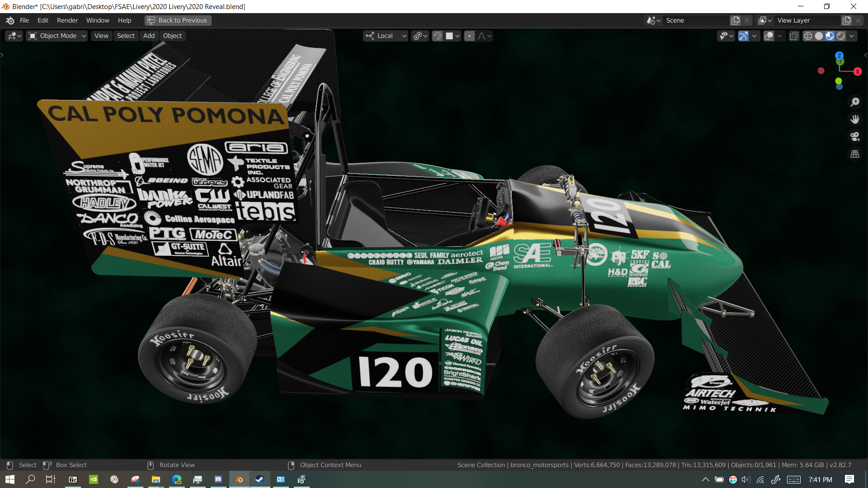The image size is (868, 488).
Task: Add a new view layer
Action: [847, 20]
